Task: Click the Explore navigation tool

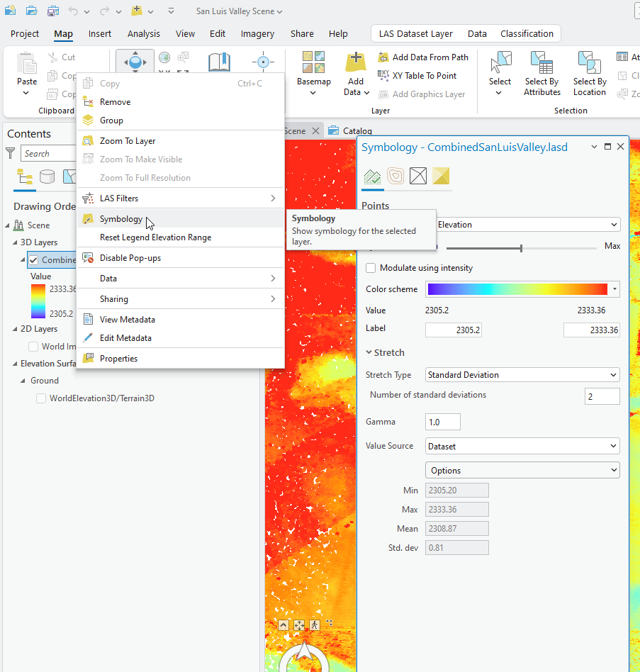Action: (135, 62)
